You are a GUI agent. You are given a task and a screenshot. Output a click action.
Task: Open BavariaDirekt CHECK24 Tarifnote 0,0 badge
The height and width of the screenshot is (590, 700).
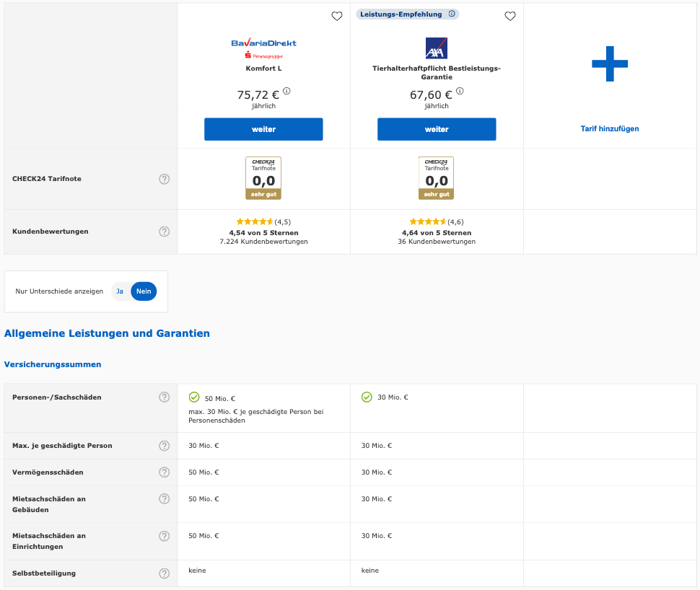(x=263, y=178)
